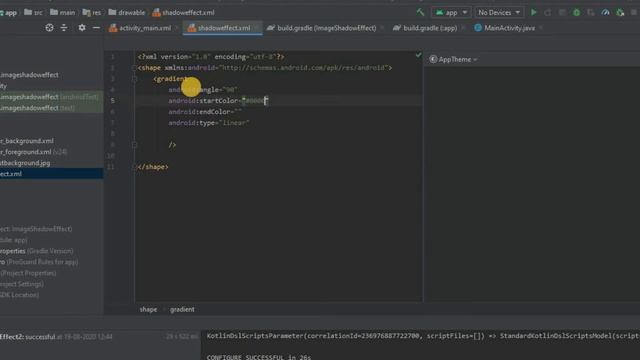The height and width of the screenshot is (360, 640).
Task: Click the Select Opened File target icon
Action: (x=49, y=28)
